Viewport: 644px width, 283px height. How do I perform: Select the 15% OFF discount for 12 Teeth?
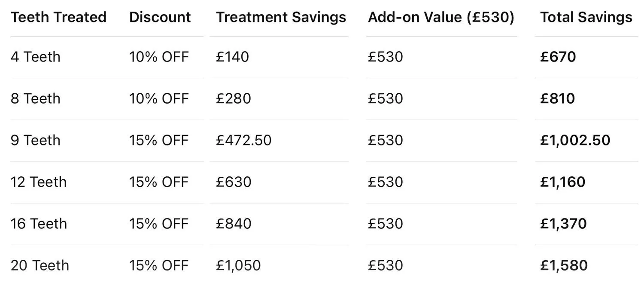tap(159, 182)
